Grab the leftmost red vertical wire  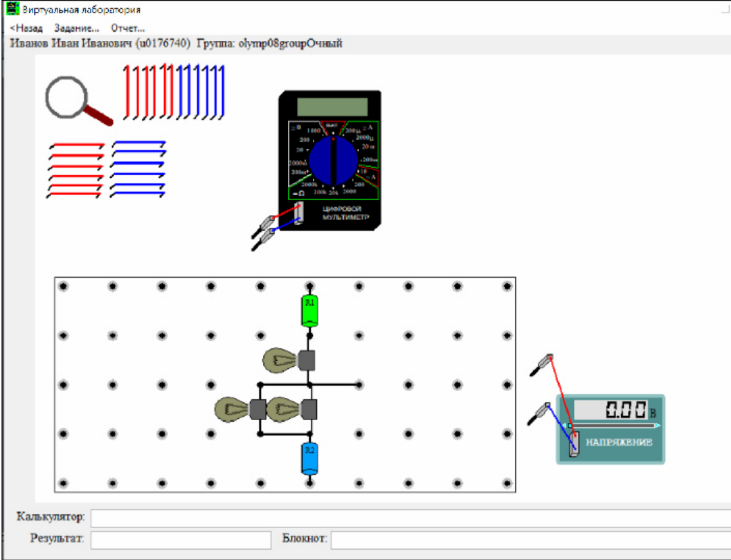coord(127,92)
